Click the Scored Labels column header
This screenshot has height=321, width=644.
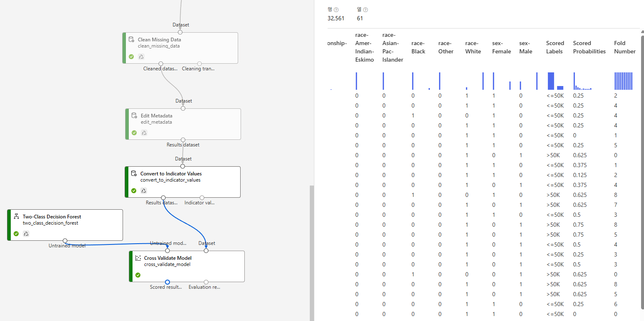pos(555,47)
